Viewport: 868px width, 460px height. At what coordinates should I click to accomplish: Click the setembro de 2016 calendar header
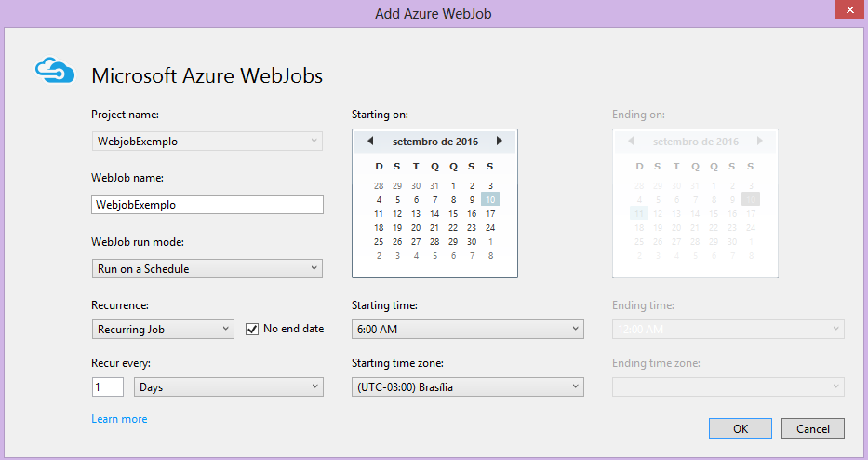click(x=435, y=142)
